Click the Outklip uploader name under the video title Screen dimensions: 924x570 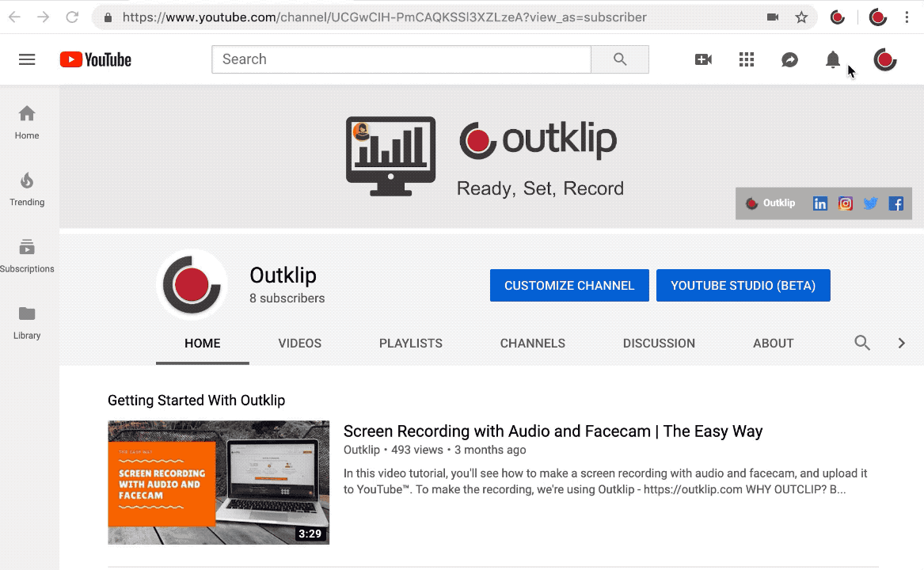pos(362,450)
